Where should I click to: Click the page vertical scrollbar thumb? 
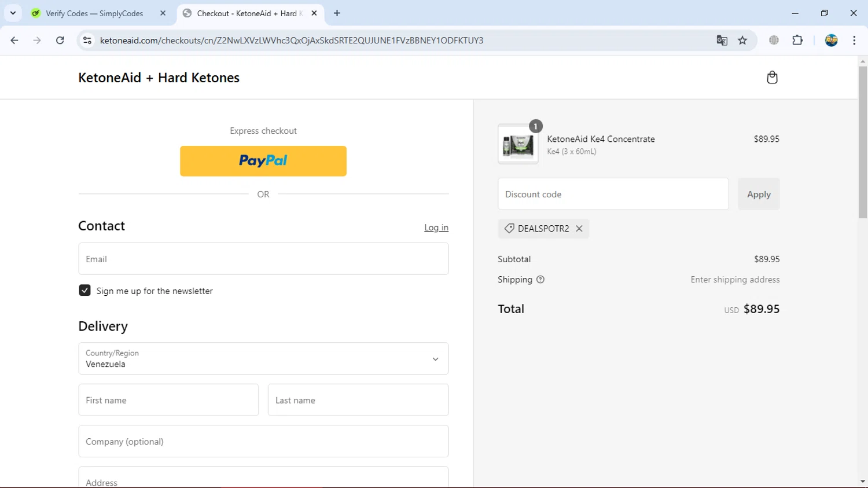pyautogui.click(x=863, y=142)
